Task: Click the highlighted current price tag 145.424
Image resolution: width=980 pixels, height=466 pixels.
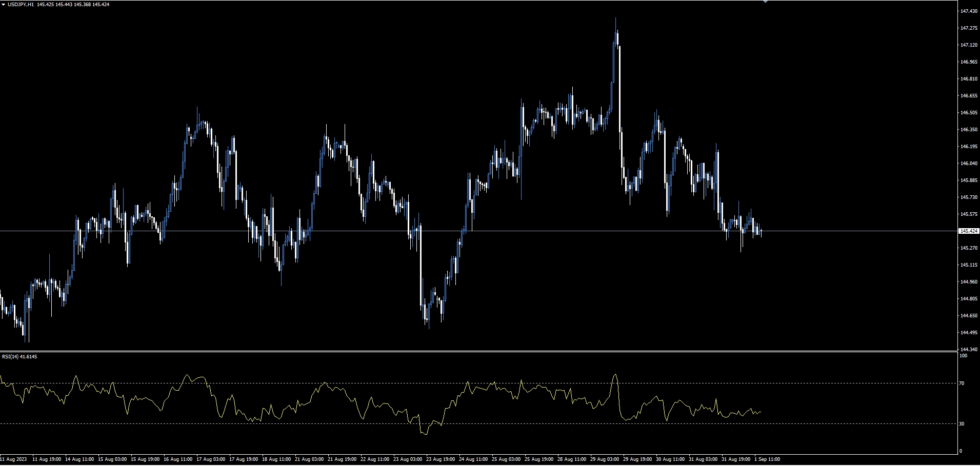Action: [968, 231]
